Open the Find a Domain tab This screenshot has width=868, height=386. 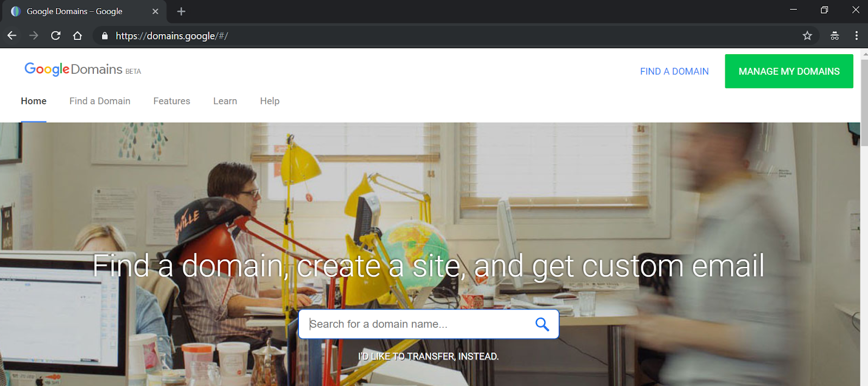(100, 101)
